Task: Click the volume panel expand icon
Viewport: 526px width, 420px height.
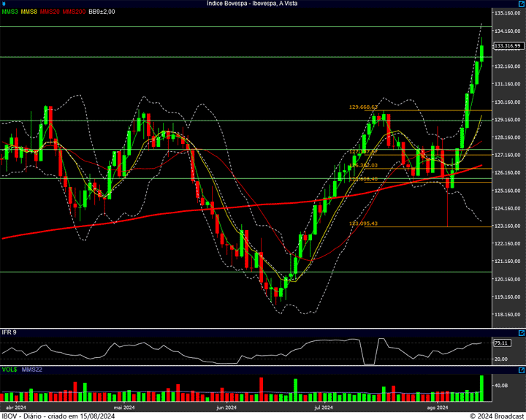Action: 521,370
